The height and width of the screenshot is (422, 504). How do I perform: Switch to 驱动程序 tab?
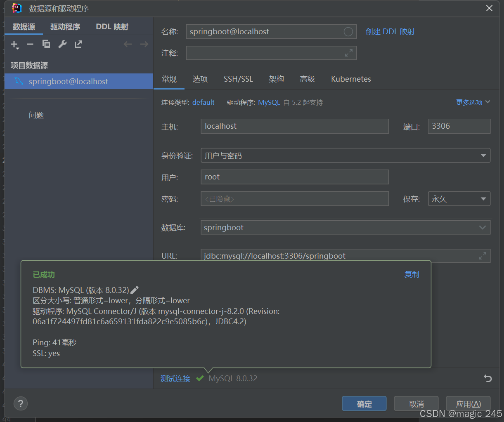click(65, 27)
